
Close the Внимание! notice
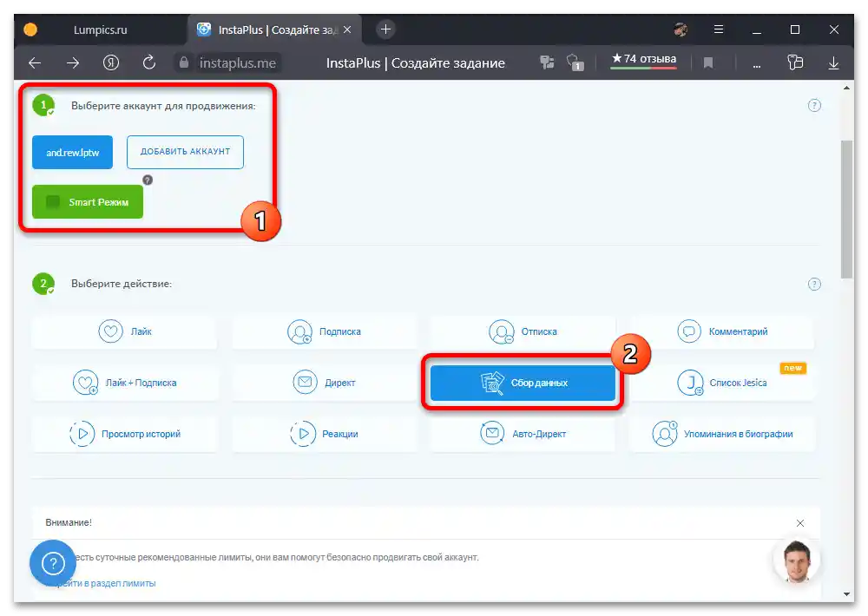(x=800, y=523)
